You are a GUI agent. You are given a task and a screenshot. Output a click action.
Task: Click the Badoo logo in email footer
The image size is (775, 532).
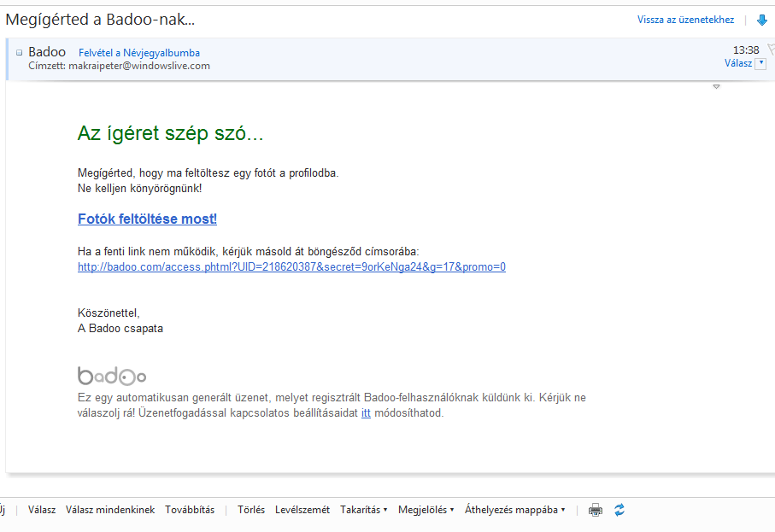[x=112, y=376]
